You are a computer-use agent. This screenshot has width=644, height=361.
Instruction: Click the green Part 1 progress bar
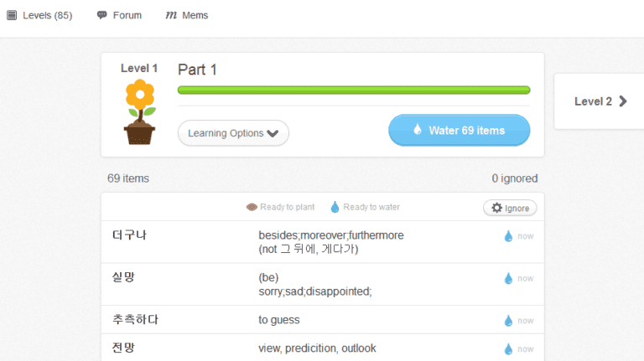click(353, 90)
